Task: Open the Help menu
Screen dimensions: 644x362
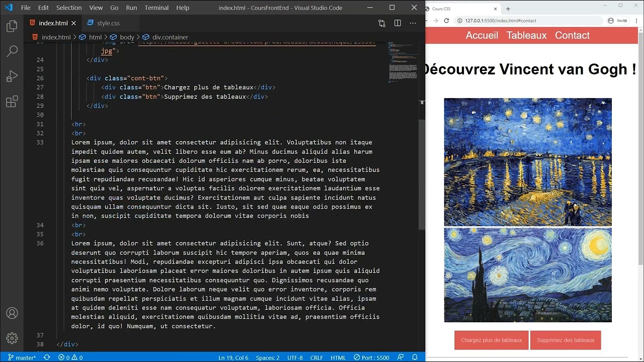Action: click(183, 8)
